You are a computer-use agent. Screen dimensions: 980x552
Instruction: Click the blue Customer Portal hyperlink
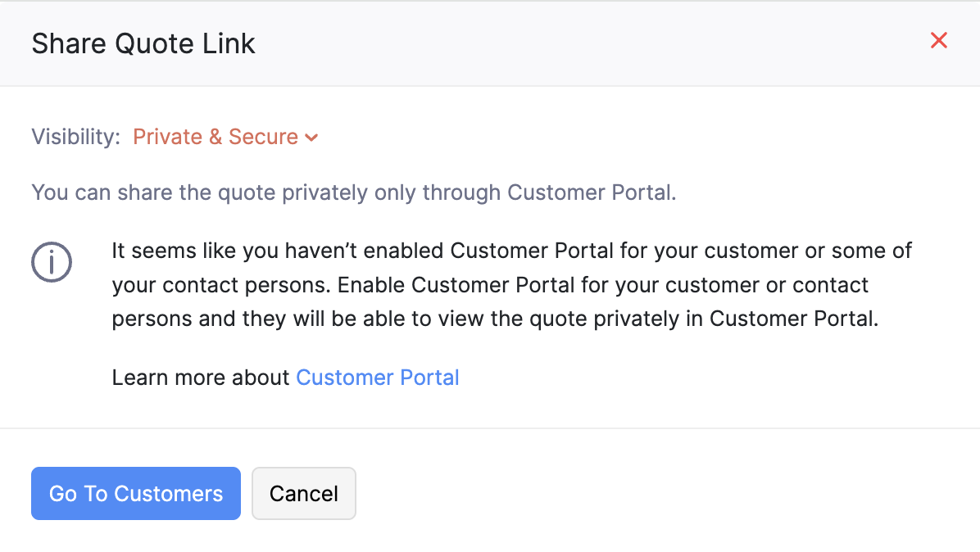(378, 378)
